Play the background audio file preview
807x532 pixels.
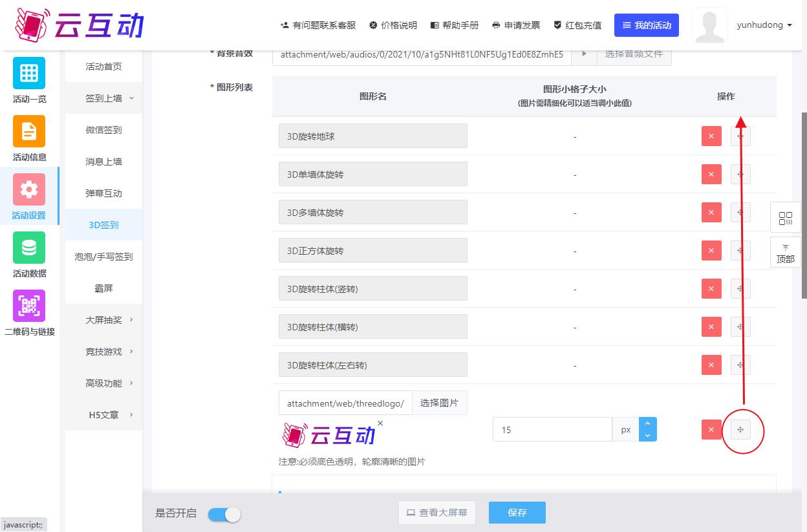tap(585, 54)
